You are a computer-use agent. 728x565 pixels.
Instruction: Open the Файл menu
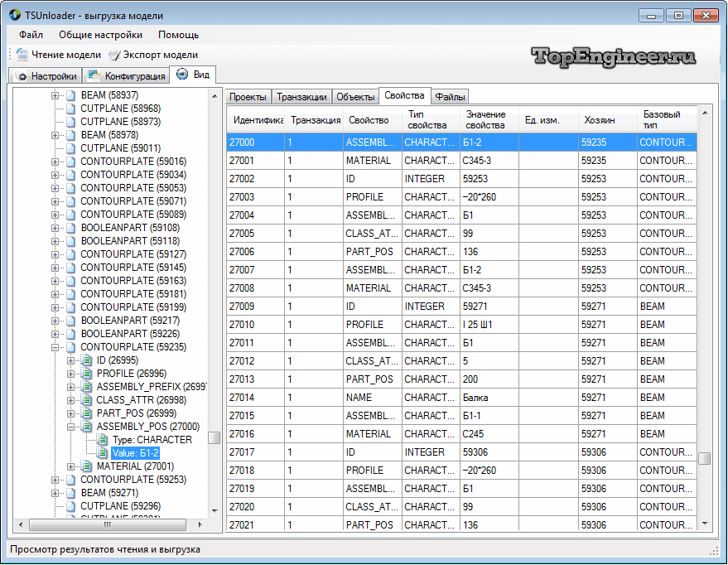(31, 35)
